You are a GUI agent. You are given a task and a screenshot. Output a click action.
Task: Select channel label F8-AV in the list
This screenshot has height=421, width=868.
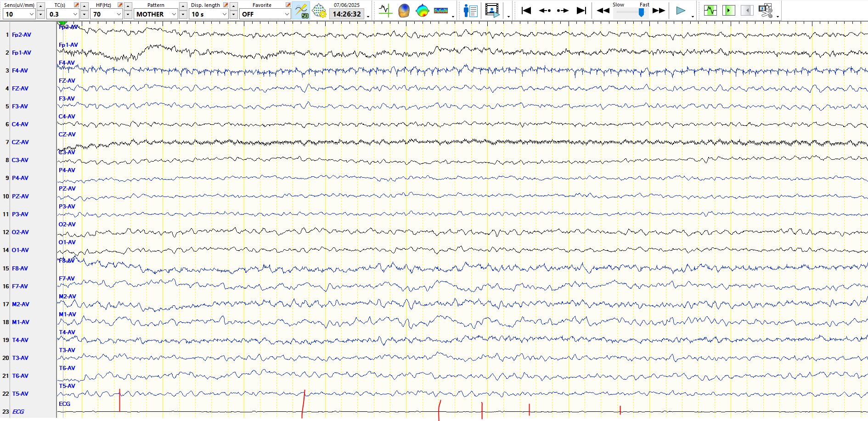click(x=20, y=269)
